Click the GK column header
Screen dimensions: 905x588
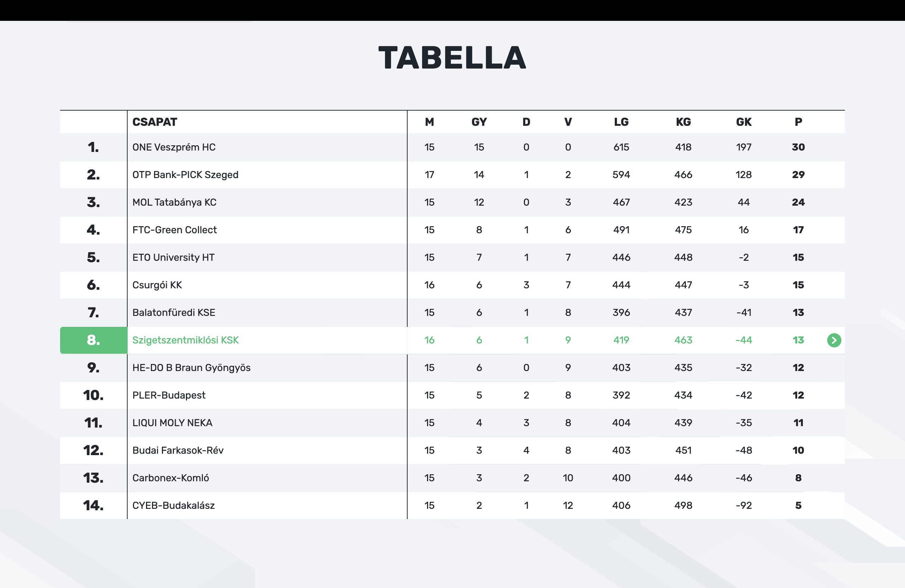click(x=743, y=122)
